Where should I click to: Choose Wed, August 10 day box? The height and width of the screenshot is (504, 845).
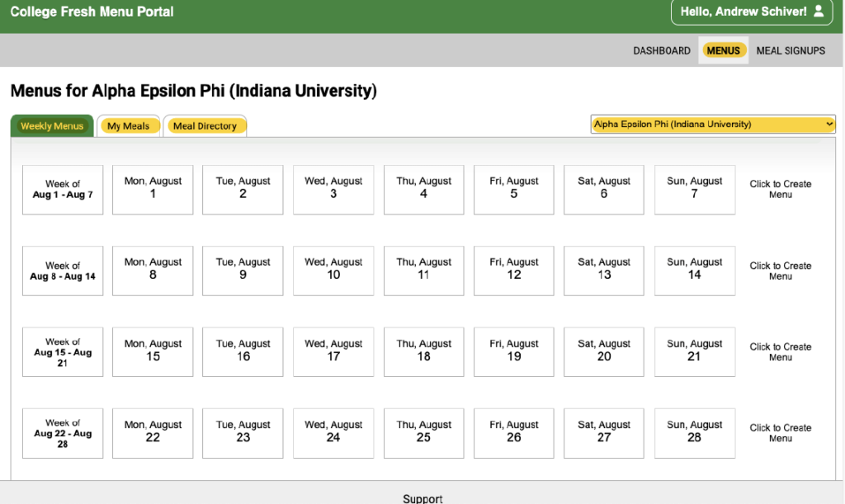(x=333, y=271)
